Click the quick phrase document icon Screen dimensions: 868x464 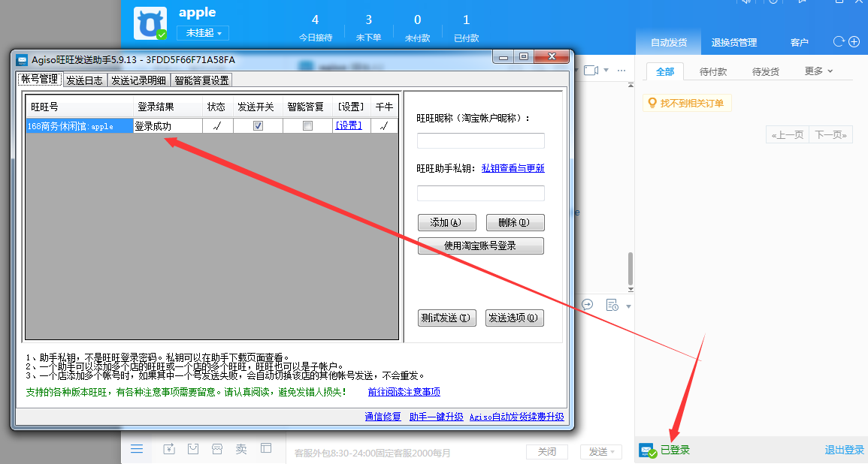(612, 306)
